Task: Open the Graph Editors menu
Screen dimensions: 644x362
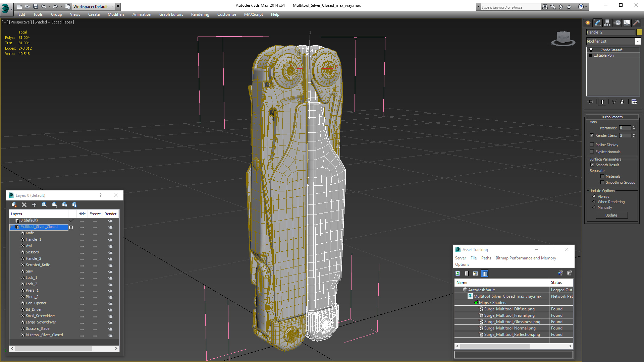Action: click(171, 14)
